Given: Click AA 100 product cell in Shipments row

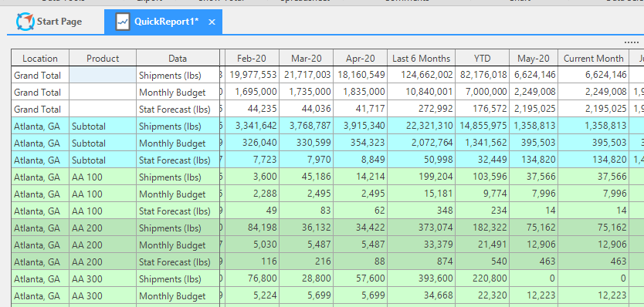Looking at the screenshot, I should 103,177.
